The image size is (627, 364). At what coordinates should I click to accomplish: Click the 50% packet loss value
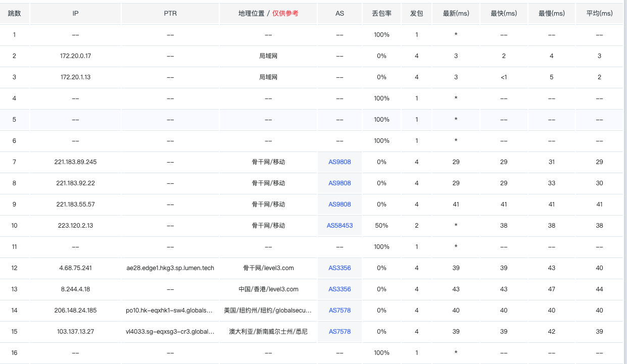[x=381, y=226]
